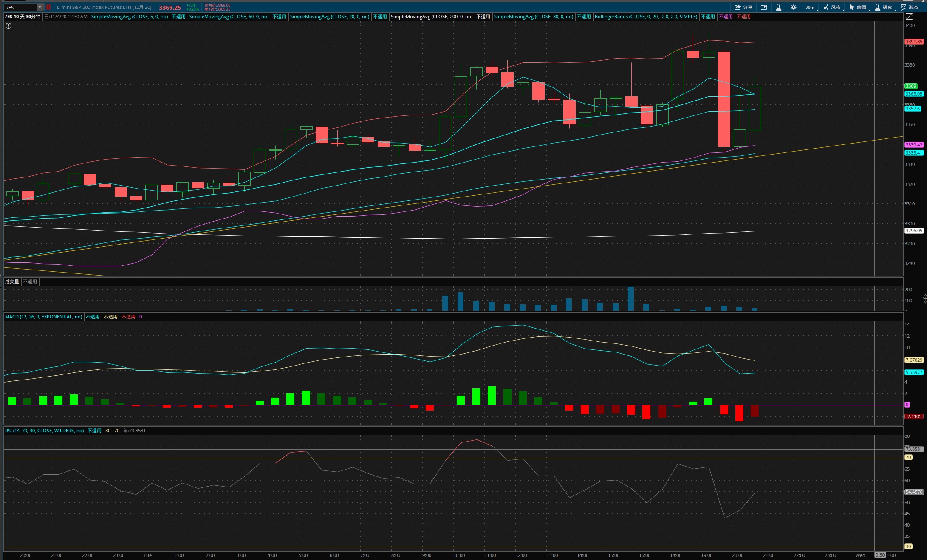Select the /ES 10 天 30分钟 chart label
Image resolution: width=927 pixels, height=560 pixels.
click(x=23, y=17)
